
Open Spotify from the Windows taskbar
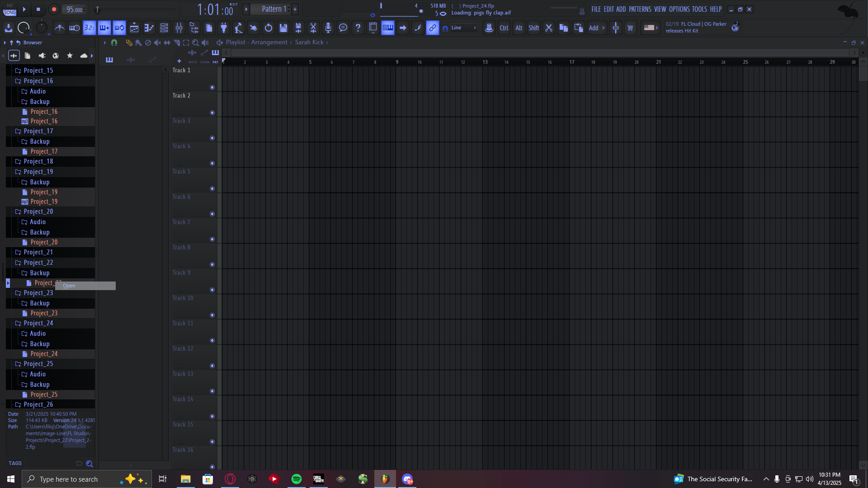coord(297,479)
